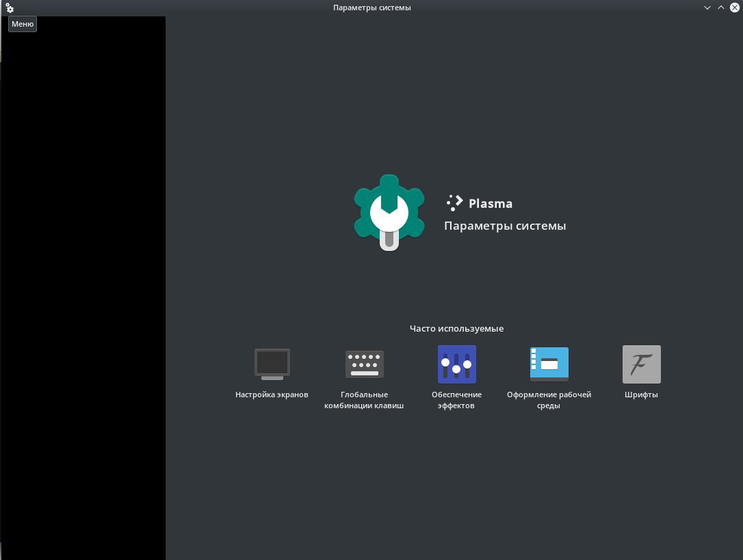Open the Настройка экранов display settings icon

click(x=272, y=364)
